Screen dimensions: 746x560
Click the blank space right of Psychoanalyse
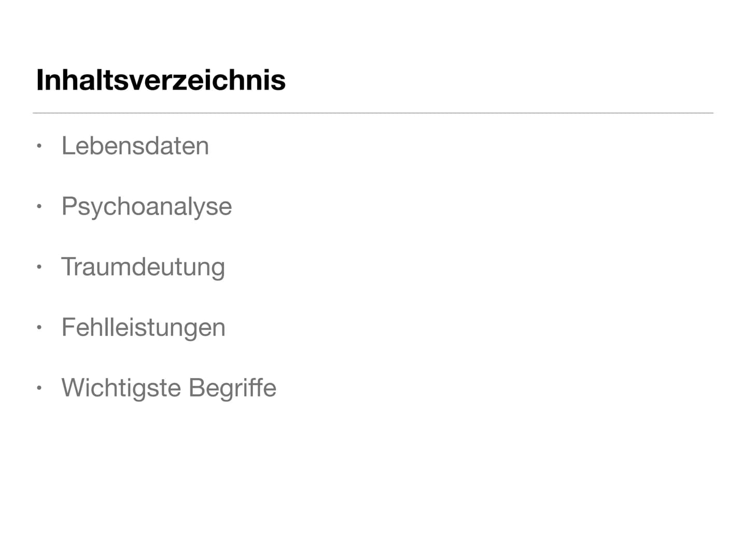point(467,206)
